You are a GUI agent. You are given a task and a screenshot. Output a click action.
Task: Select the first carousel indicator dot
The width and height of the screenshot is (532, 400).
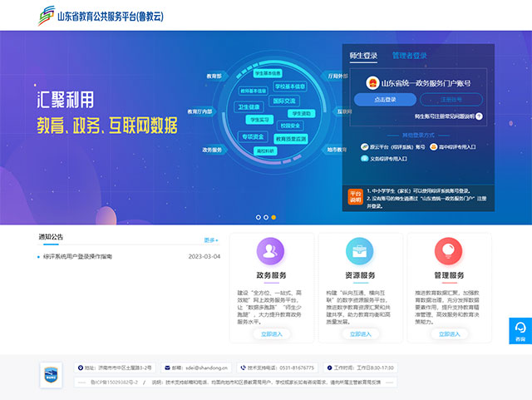point(258,217)
